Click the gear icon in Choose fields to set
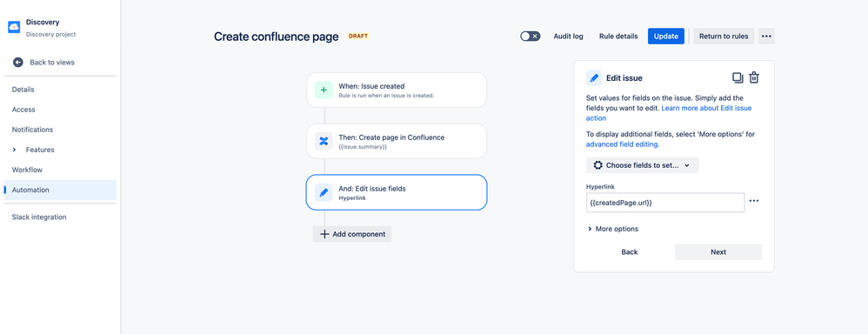 pos(598,165)
